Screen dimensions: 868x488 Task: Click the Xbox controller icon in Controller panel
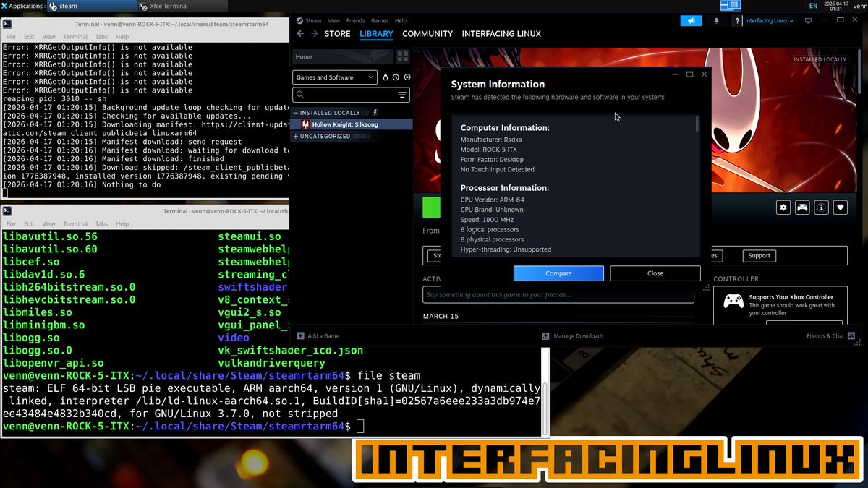(x=733, y=299)
